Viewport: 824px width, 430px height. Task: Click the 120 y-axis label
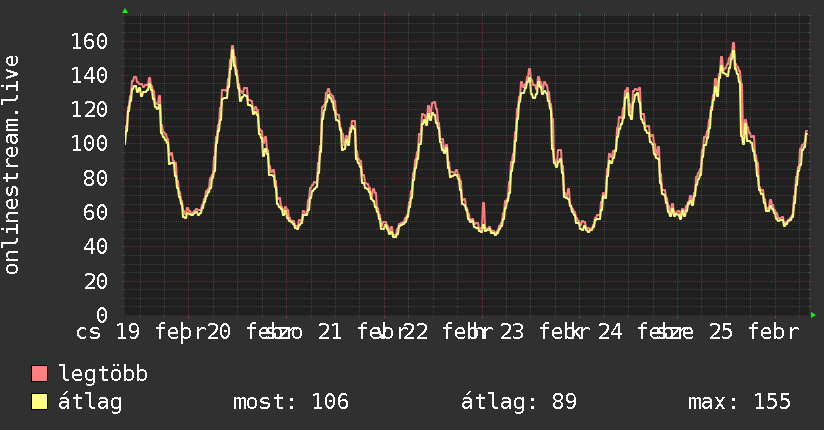point(89,110)
